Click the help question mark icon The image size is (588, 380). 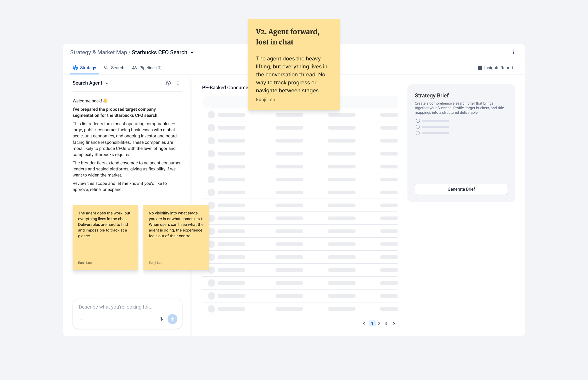168,83
